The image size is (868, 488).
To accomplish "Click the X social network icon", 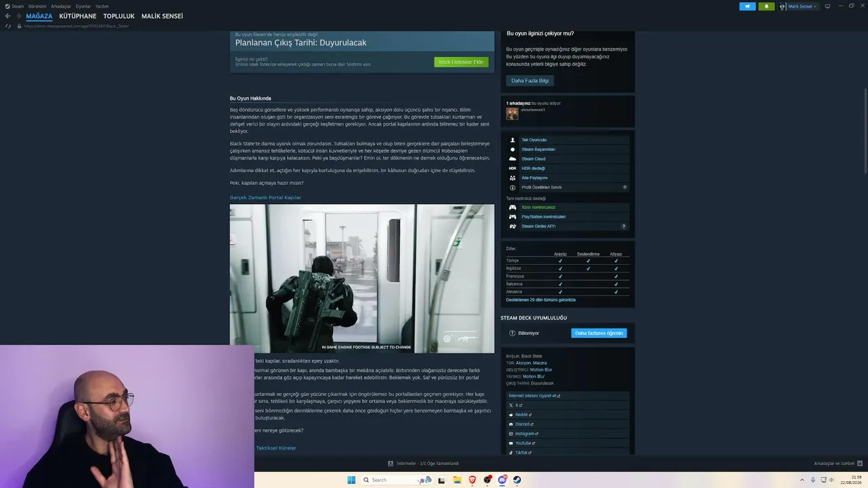I will coord(511,405).
